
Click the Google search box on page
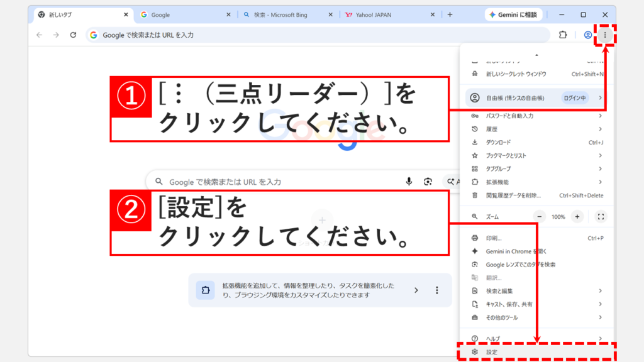pos(304,182)
